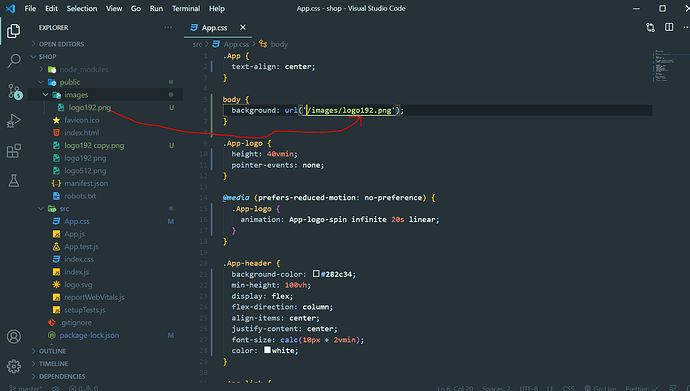This screenshot has width=690, height=391.
Task: Click the Go Live status button
Action: click(600, 388)
